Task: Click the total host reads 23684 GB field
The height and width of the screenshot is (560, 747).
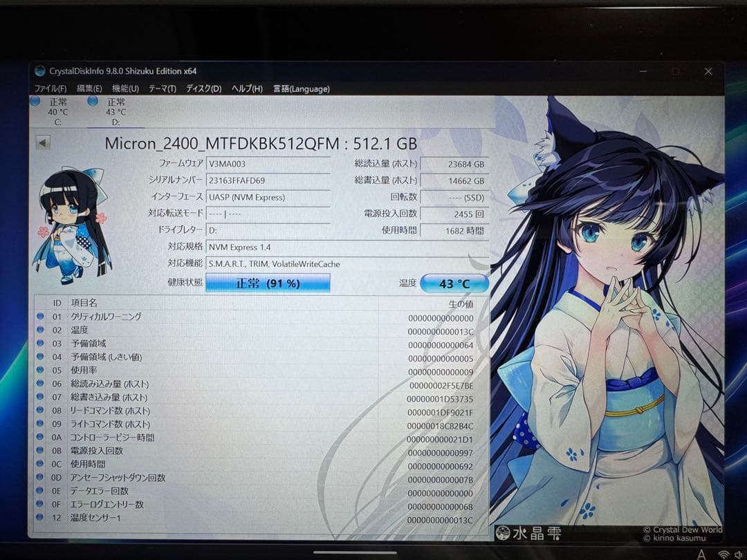Action: coord(454,164)
